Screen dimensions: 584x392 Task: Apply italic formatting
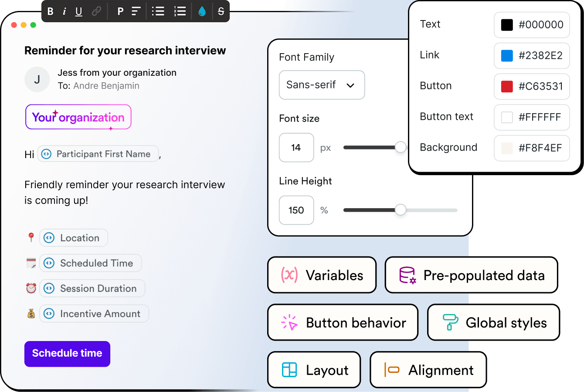coord(65,11)
